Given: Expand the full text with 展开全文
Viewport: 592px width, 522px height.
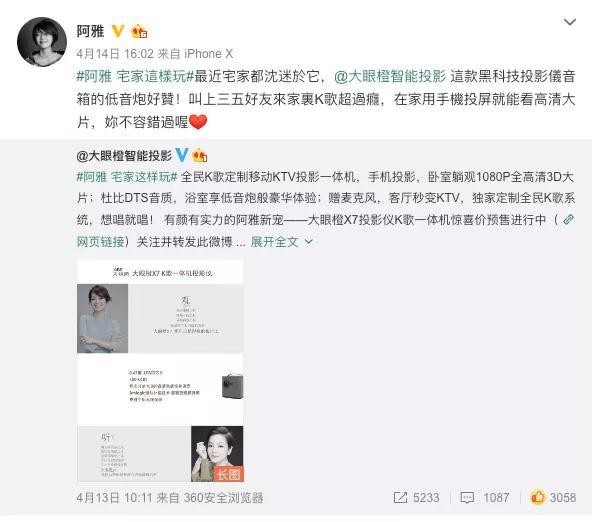Looking at the screenshot, I should point(282,242).
